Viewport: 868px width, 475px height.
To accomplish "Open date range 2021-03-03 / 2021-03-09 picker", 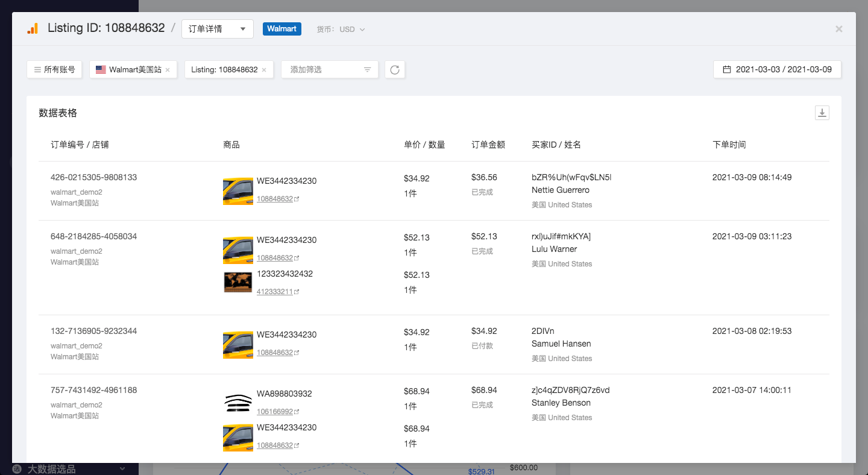I will point(783,69).
